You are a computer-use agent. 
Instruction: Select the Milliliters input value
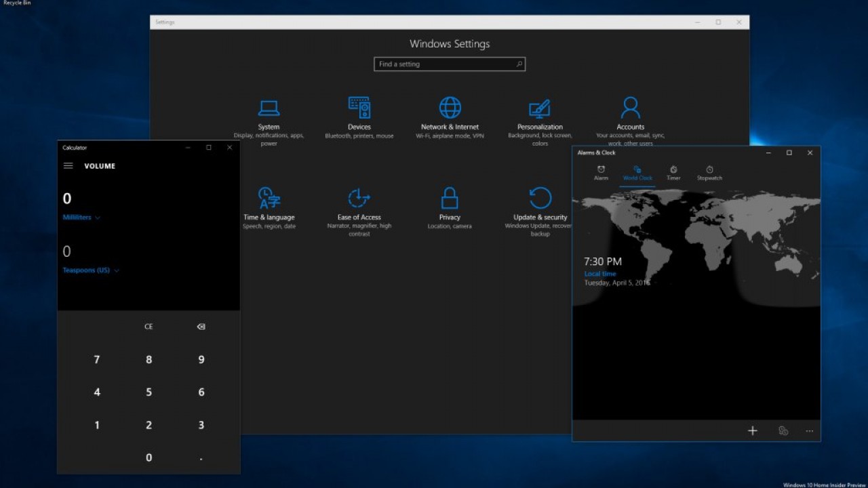67,199
